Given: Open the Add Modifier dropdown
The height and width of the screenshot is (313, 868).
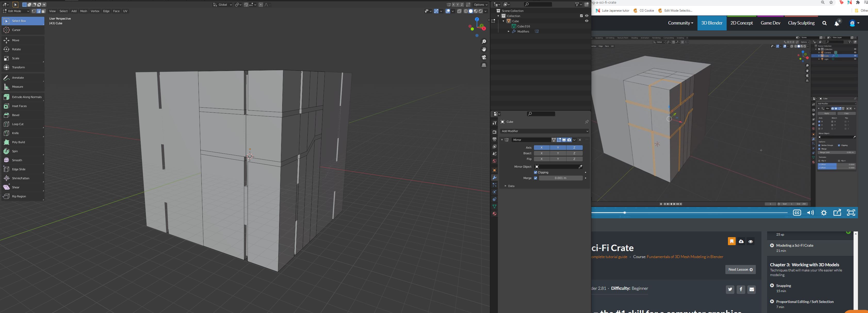Looking at the screenshot, I should 545,131.
